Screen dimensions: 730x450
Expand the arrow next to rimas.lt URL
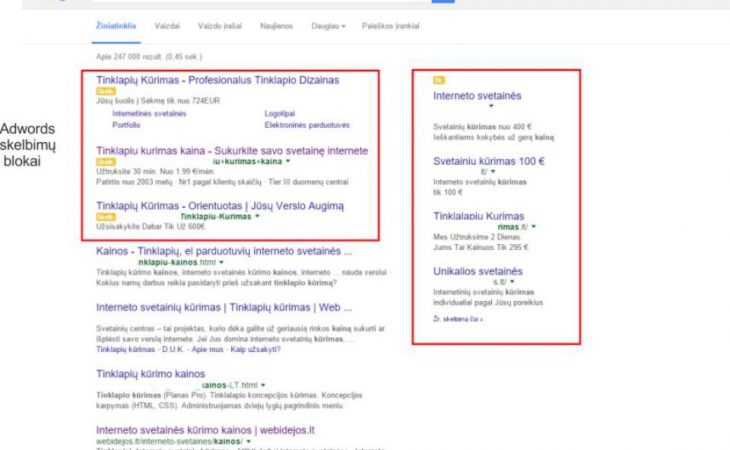click(534, 227)
